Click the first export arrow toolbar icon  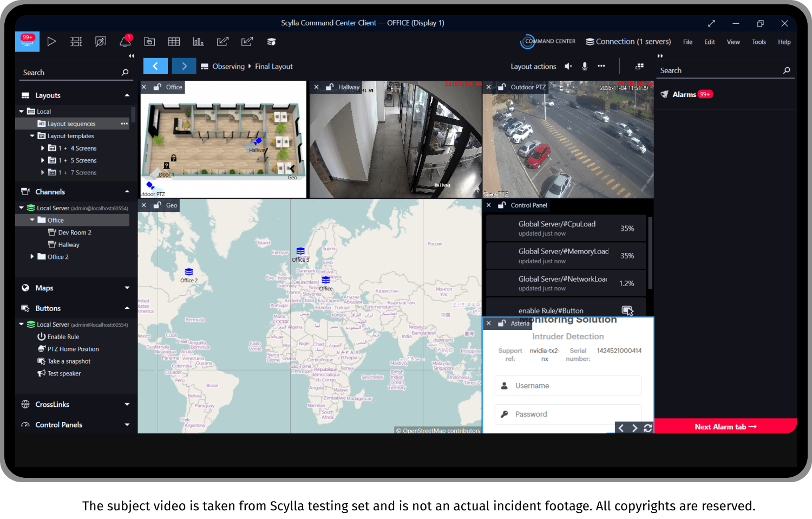(222, 42)
